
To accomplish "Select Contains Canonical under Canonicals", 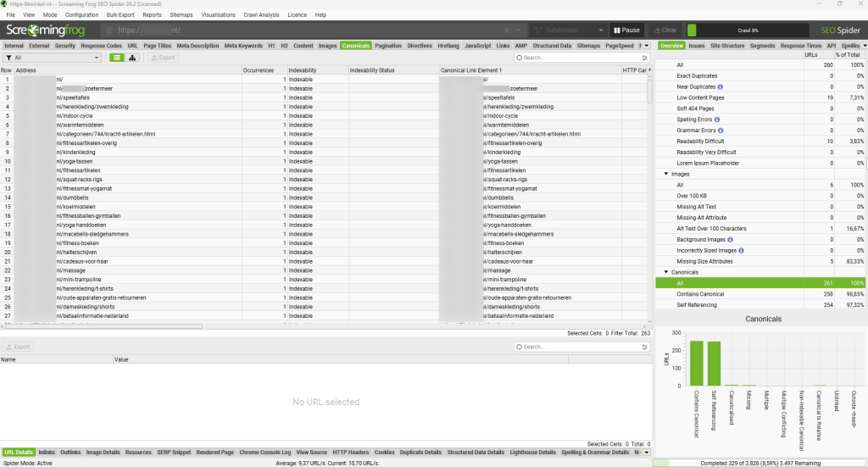I will 761,294.
